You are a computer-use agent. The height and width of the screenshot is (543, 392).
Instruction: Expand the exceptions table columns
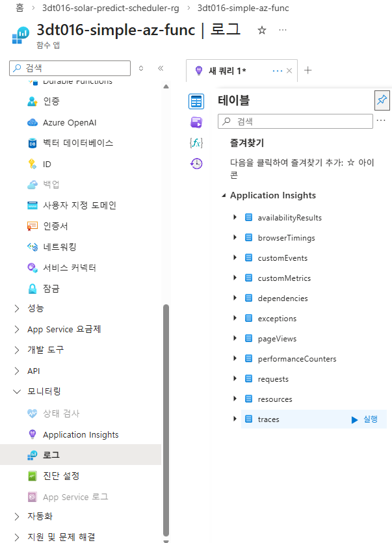[235, 318]
